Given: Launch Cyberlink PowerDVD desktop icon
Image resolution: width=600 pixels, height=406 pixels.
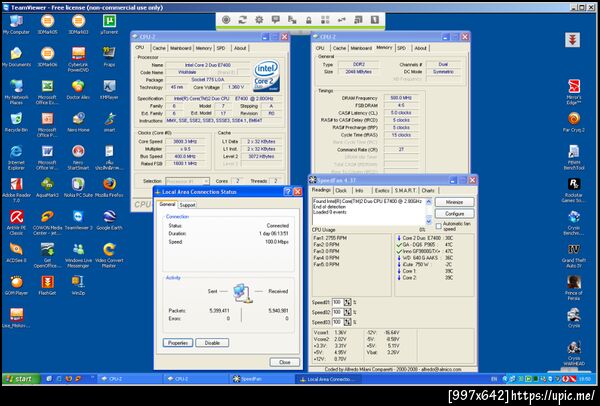Looking at the screenshot, I should (78, 59).
